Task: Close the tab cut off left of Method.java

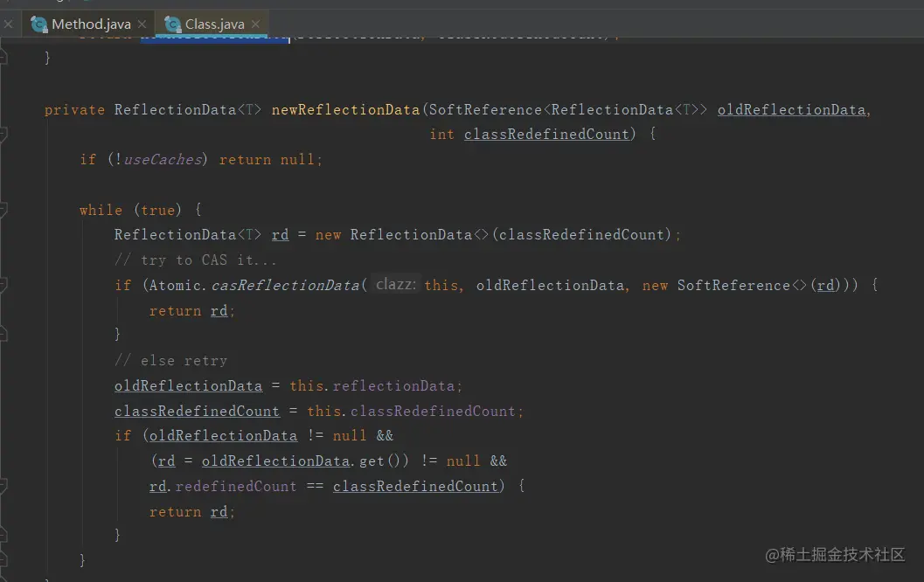Action: click(x=8, y=24)
